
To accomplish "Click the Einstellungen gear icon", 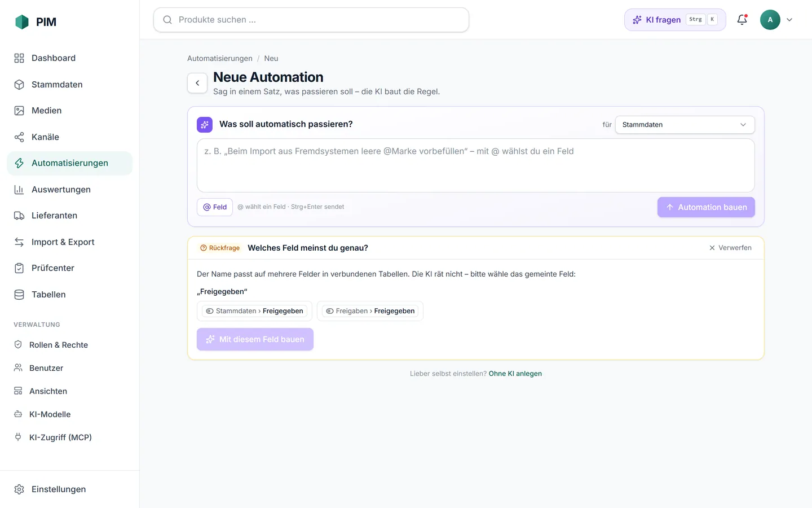I will [19, 489].
